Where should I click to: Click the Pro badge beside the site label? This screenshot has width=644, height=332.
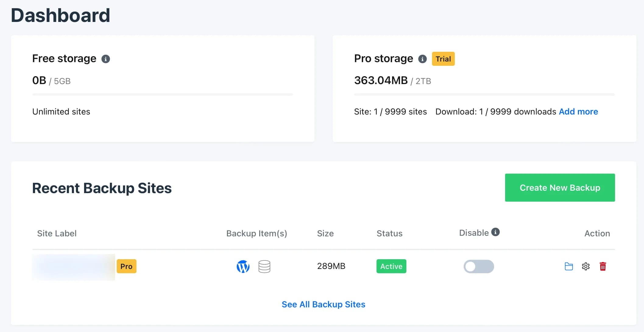click(x=126, y=266)
